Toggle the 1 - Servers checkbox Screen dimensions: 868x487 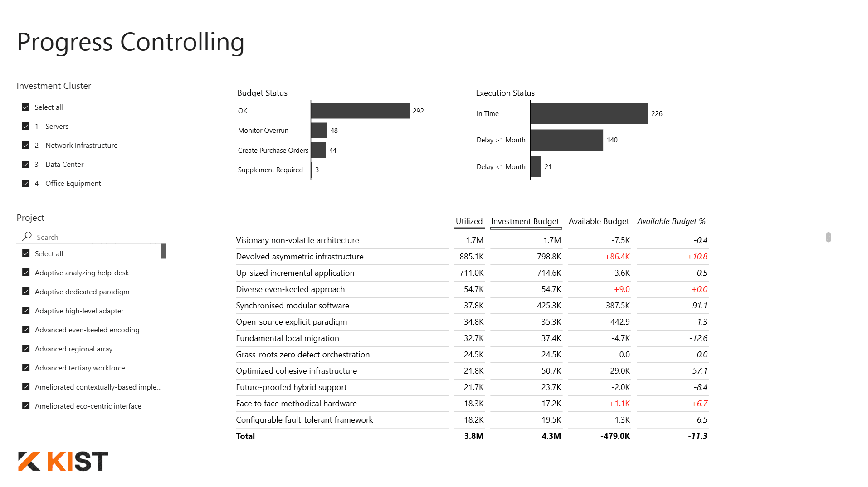[x=26, y=126]
